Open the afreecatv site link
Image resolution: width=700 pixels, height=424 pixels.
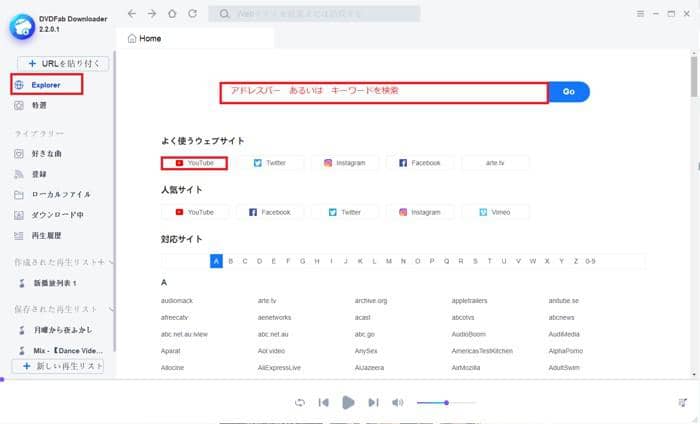[175, 317]
